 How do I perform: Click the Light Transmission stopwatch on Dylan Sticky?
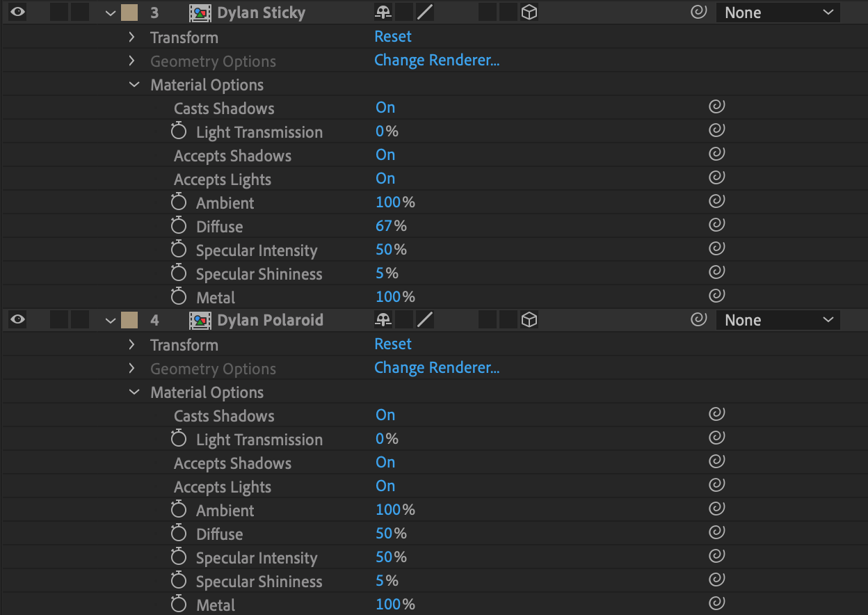[179, 131]
